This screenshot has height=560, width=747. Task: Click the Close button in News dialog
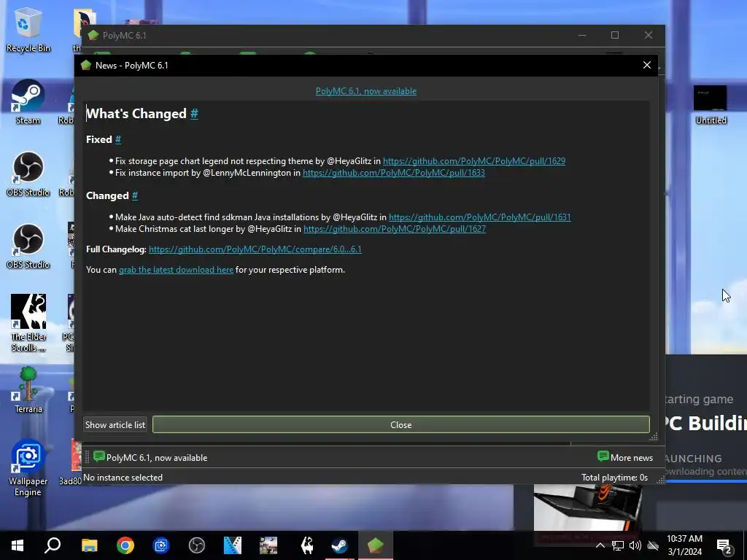tap(401, 425)
